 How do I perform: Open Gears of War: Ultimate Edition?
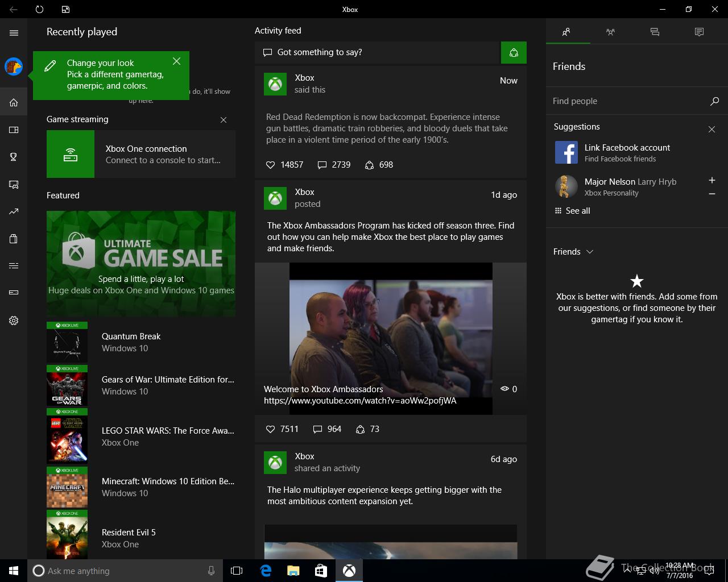141,385
